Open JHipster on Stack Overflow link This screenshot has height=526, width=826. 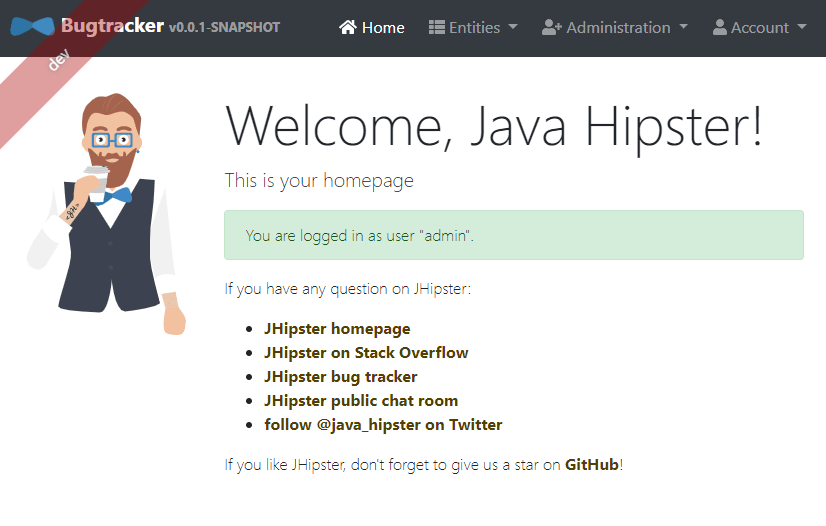(366, 352)
